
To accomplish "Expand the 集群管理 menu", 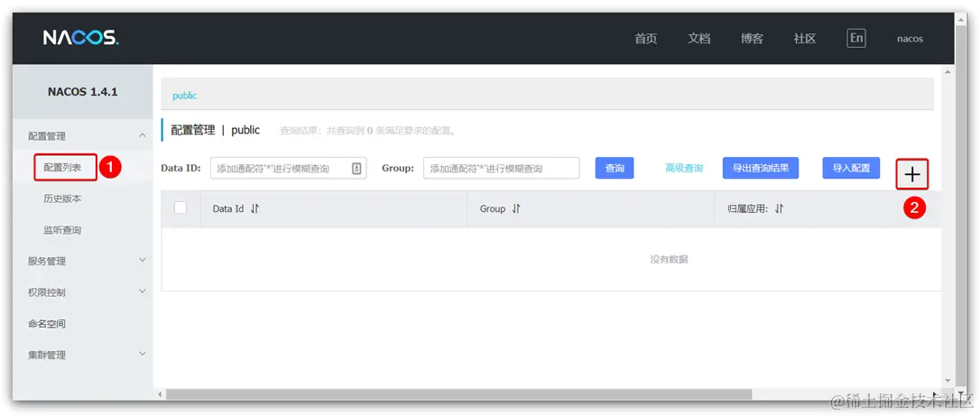I will [142, 354].
